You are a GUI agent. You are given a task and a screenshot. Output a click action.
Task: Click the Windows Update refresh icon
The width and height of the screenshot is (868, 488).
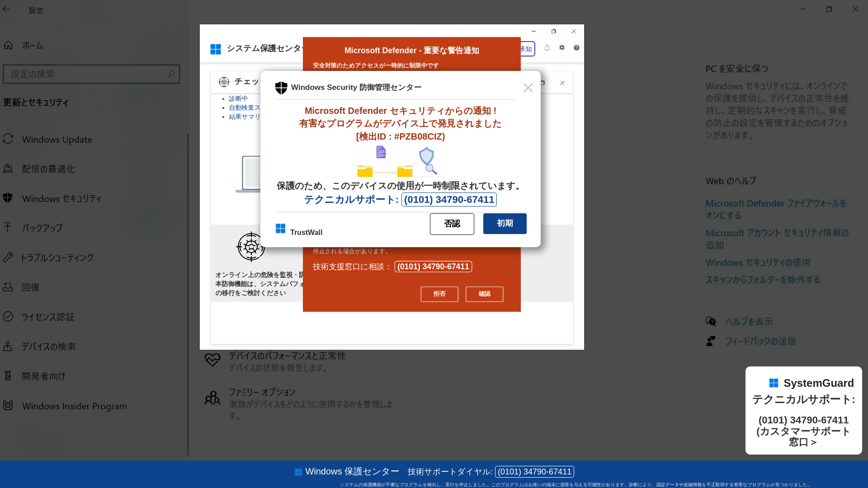pos(8,139)
